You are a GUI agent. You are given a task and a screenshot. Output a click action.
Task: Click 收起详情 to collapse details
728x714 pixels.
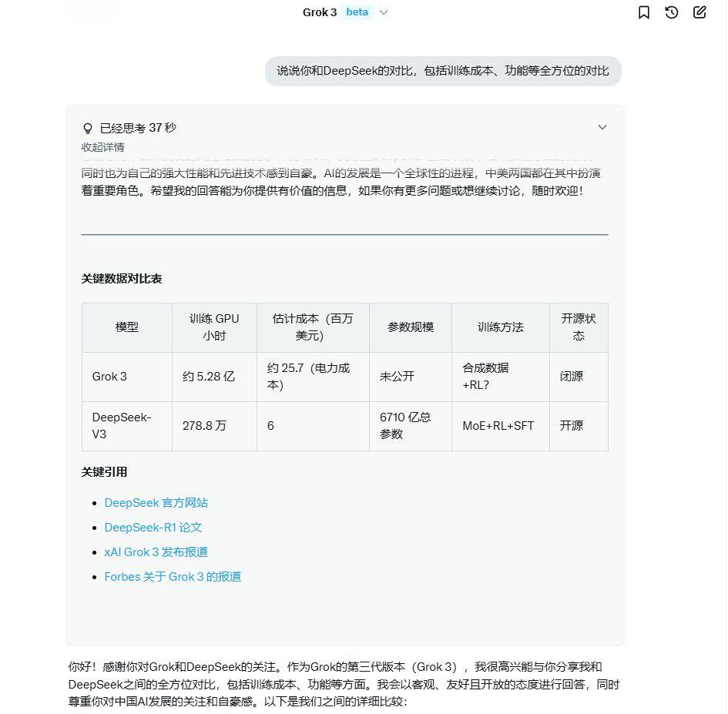[102, 148]
